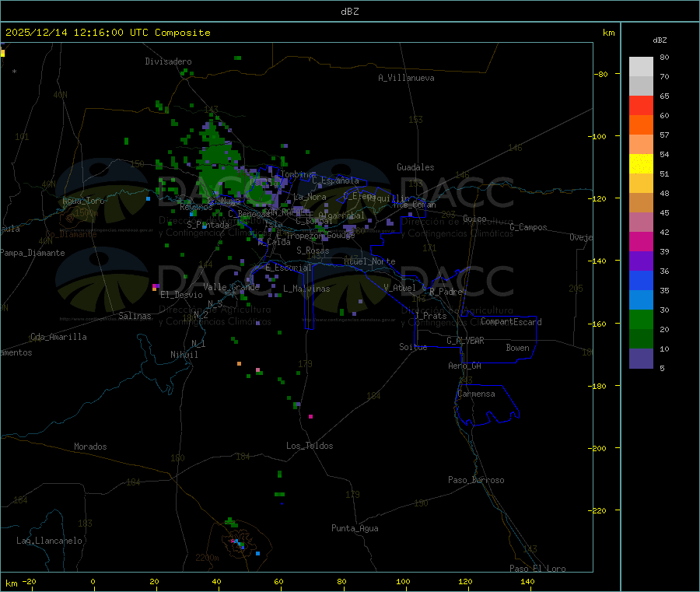Click the red 65 dBZ legend swatch
The width and height of the screenshot is (700, 592).
[x=641, y=105]
